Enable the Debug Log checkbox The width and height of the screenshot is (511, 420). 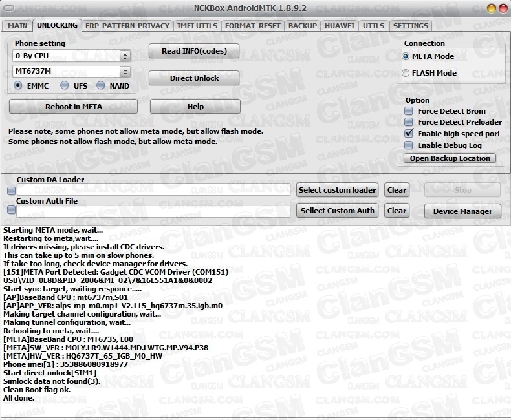(x=408, y=145)
